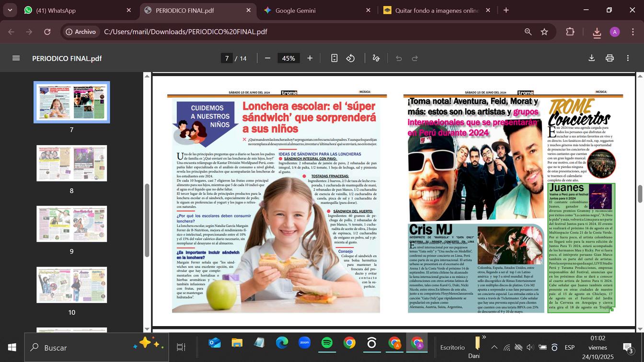Launch Outlook from the taskbar
Screen dimensions: 644x362
coord(215,343)
